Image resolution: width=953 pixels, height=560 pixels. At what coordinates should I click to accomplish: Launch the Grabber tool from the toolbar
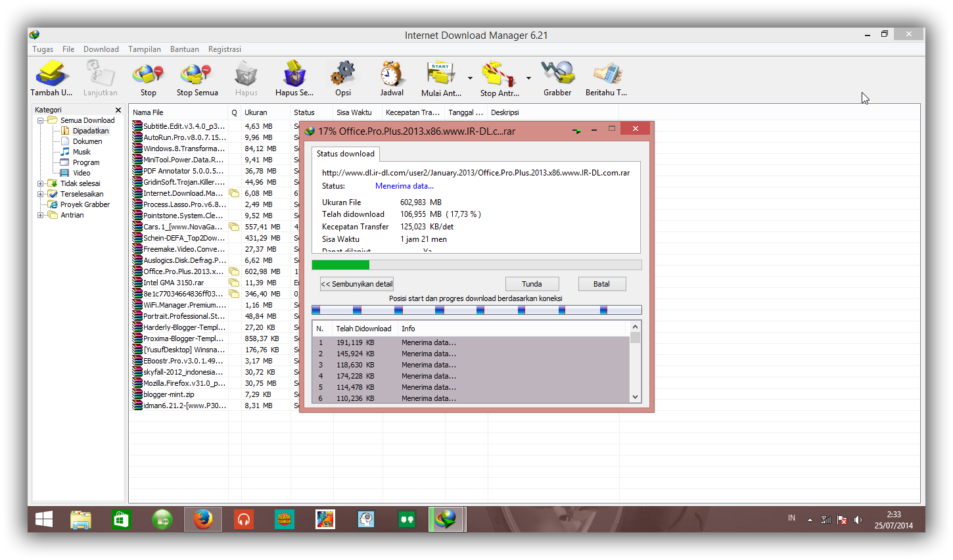click(x=557, y=74)
